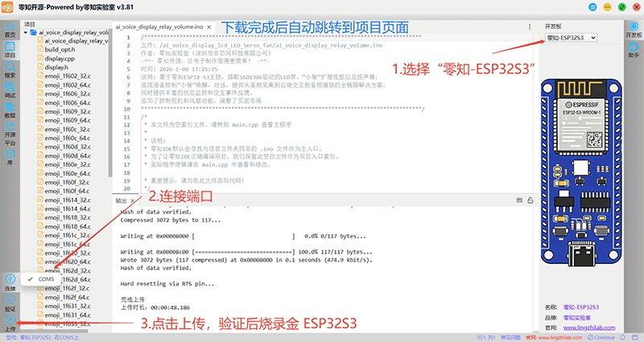The image size is (644, 342).
Task: Open emoji_1f614_32.c file
Action: point(68,200)
